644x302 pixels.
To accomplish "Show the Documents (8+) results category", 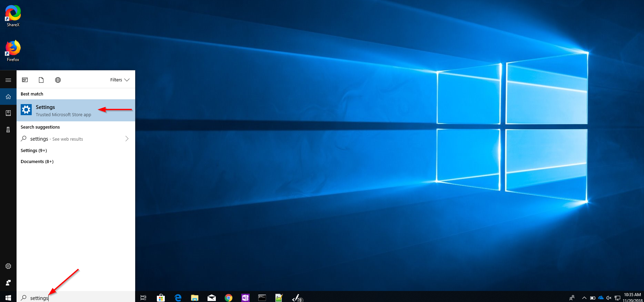I will coord(37,162).
